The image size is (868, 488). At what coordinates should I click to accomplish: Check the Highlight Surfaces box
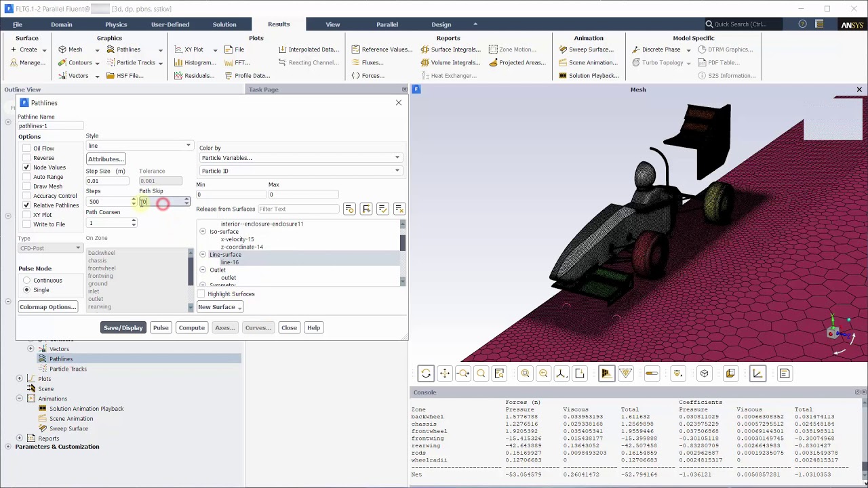point(201,294)
